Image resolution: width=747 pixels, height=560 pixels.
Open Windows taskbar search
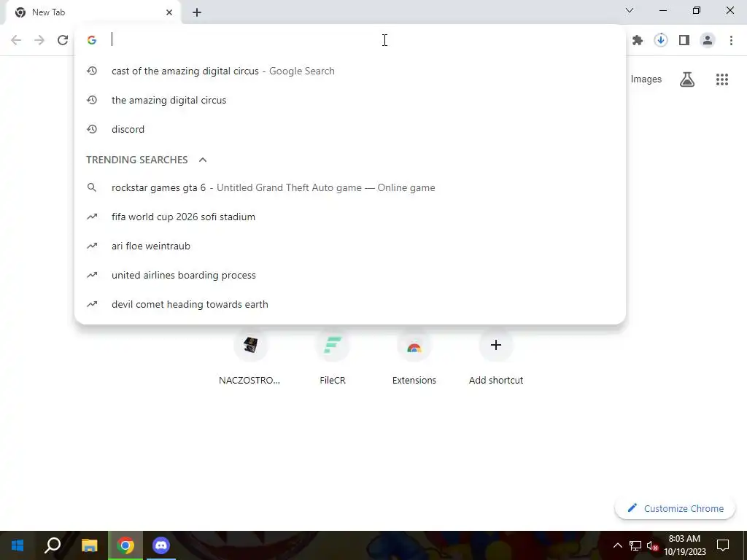click(53, 545)
